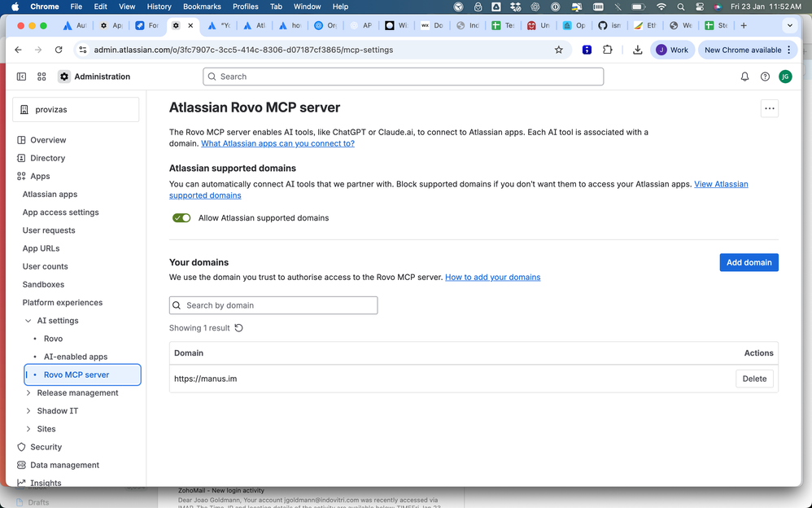
Task: Open the JG profile avatar
Action: pyautogui.click(x=785, y=77)
